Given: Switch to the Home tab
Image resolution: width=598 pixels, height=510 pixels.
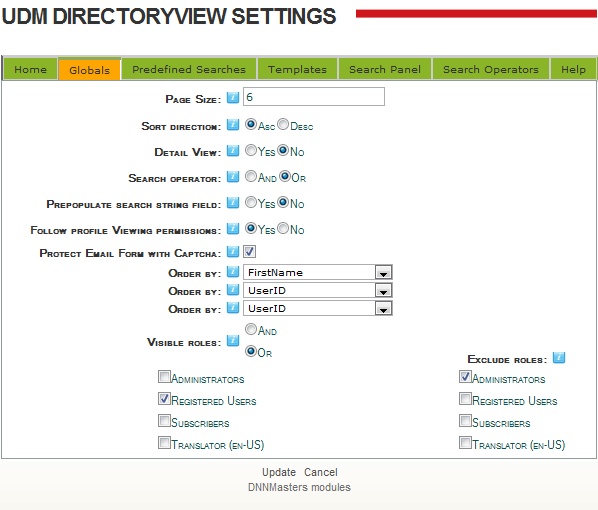Looking at the screenshot, I should [x=30, y=69].
